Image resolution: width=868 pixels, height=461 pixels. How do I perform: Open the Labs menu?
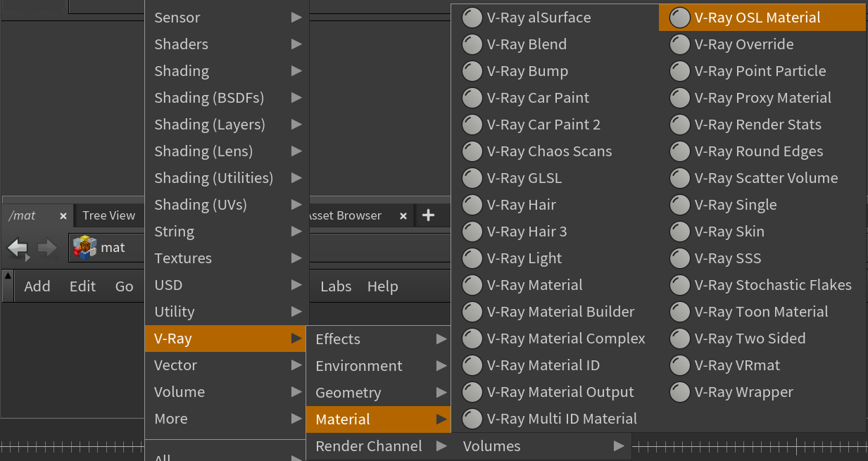coord(336,286)
